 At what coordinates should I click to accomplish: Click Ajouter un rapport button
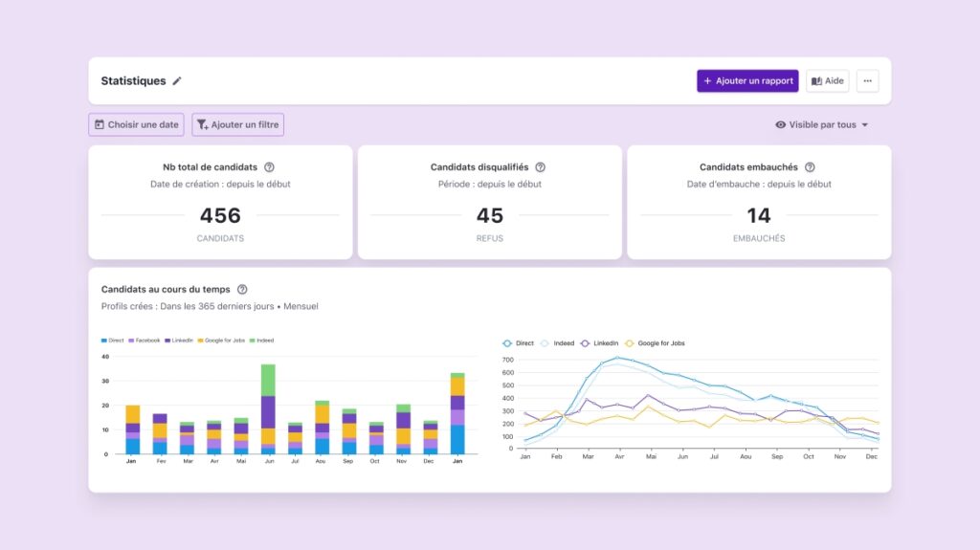(x=747, y=81)
